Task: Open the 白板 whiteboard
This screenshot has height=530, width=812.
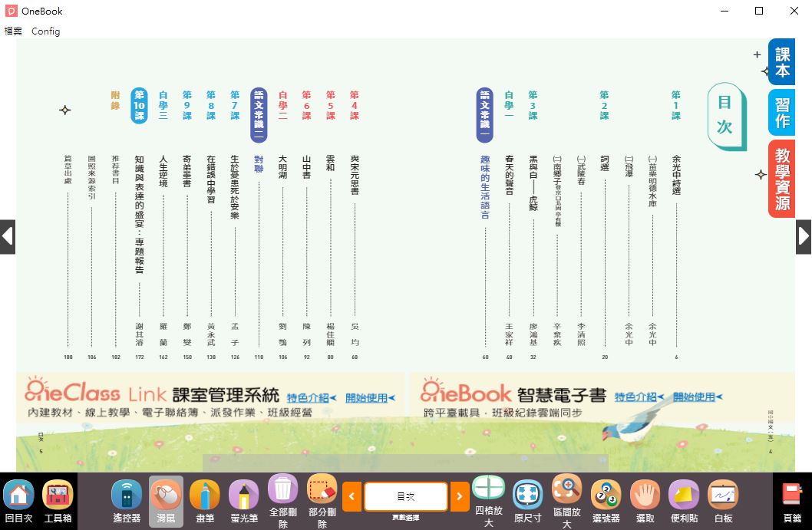Action: point(724,501)
